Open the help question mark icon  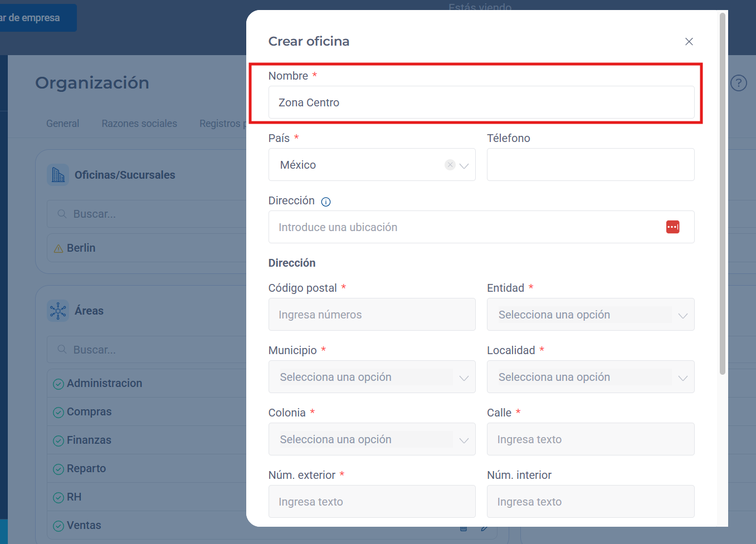tap(738, 83)
